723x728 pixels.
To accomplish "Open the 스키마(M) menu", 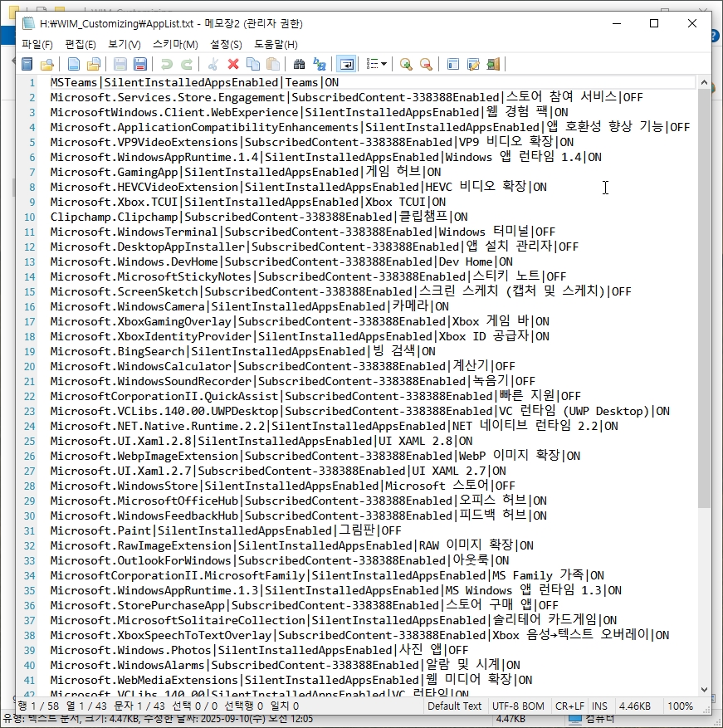I will click(x=175, y=44).
